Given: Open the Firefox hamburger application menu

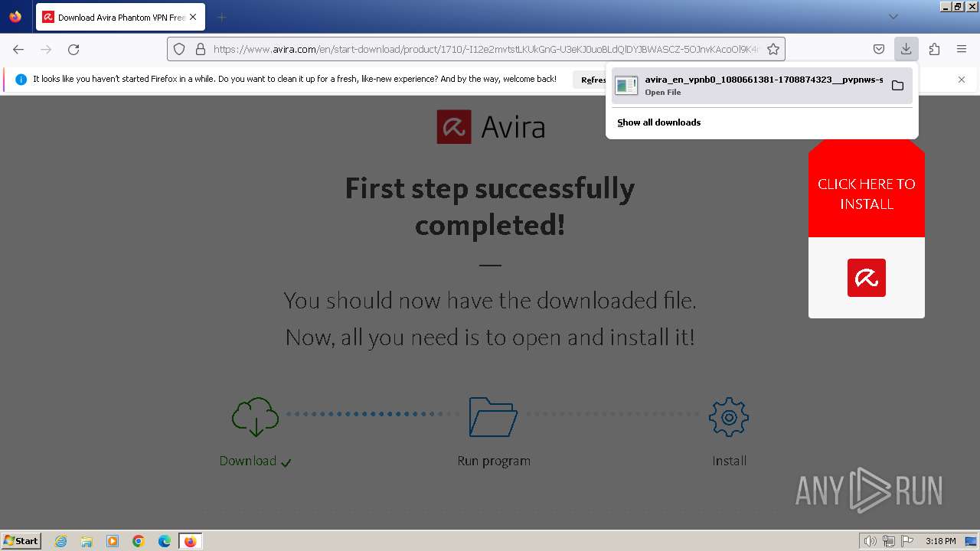Looking at the screenshot, I should [x=962, y=49].
